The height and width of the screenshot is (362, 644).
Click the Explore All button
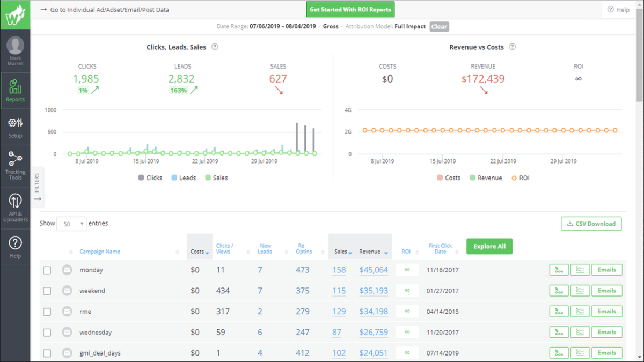coord(489,247)
